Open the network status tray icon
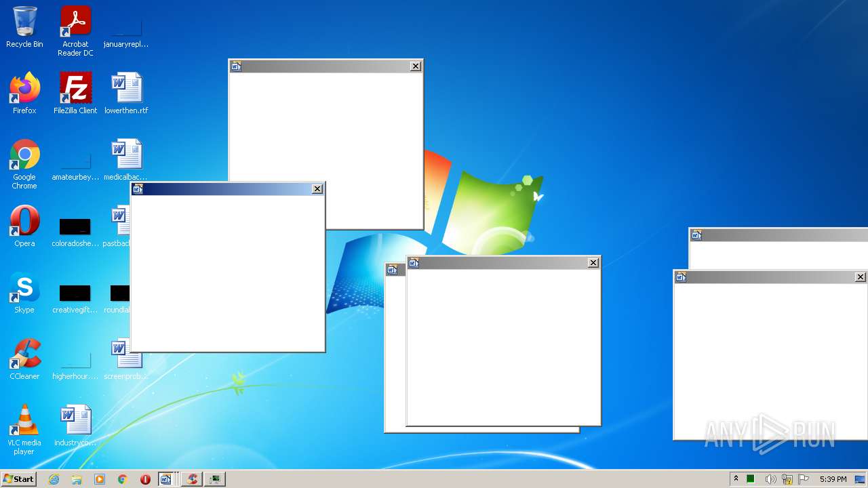The width and height of the screenshot is (868, 488). [x=787, y=479]
